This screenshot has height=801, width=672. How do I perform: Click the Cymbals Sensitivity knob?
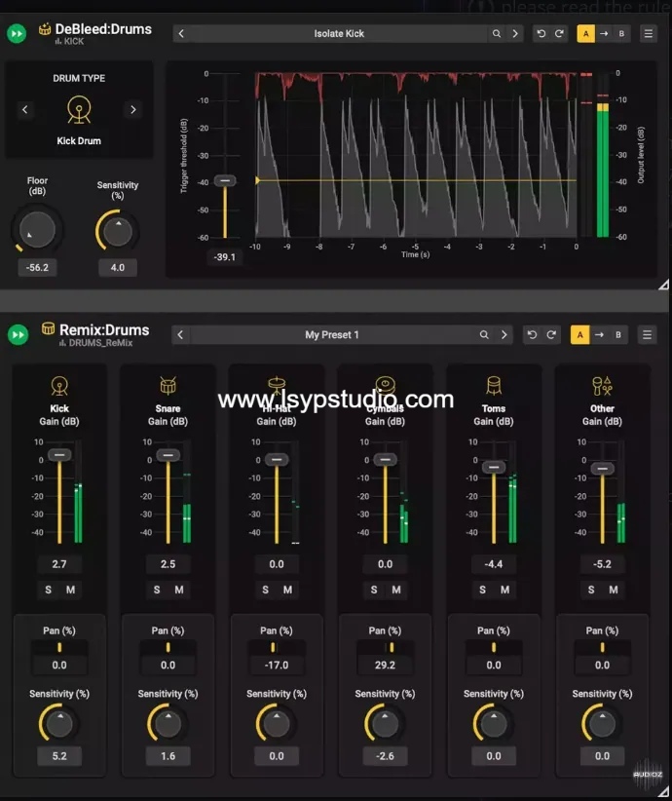click(x=385, y=723)
